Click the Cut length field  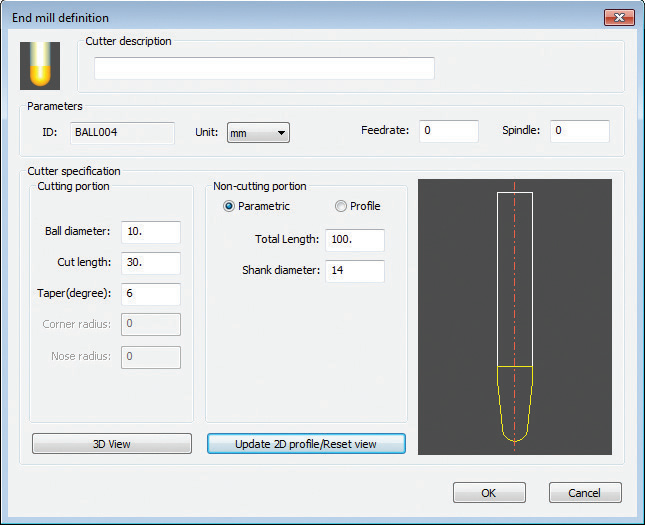(x=151, y=263)
